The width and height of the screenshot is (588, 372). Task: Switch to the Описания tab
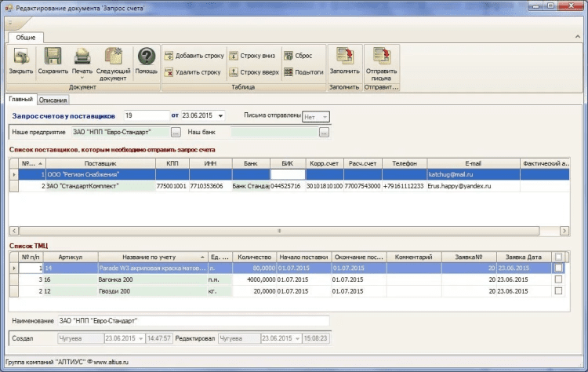54,100
